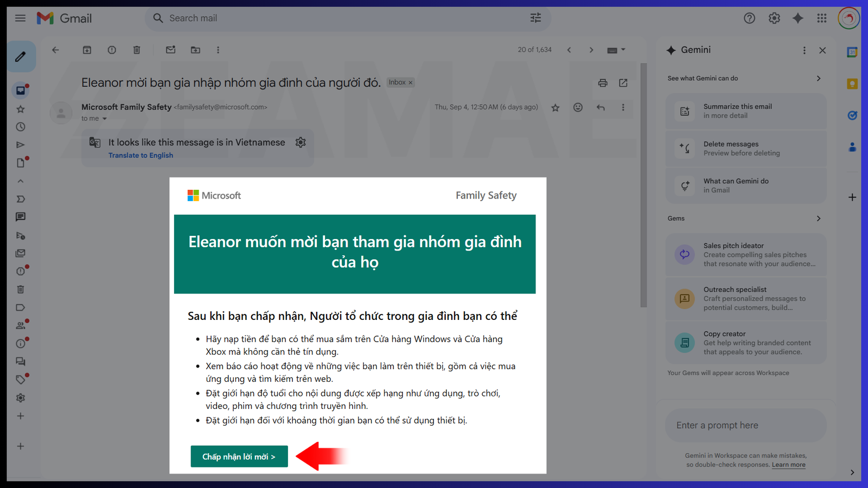Open Outreach specialist gem
Image resolution: width=868 pixels, height=488 pixels.
click(746, 299)
